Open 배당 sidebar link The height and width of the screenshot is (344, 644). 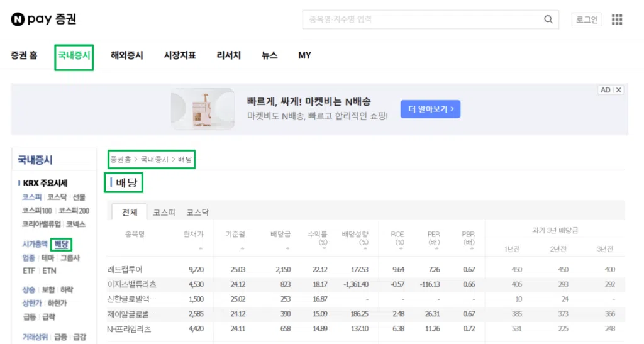coord(61,244)
